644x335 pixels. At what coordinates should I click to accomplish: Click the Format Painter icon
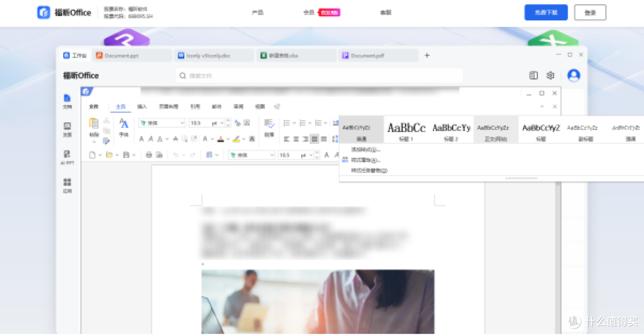pos(106,141)
